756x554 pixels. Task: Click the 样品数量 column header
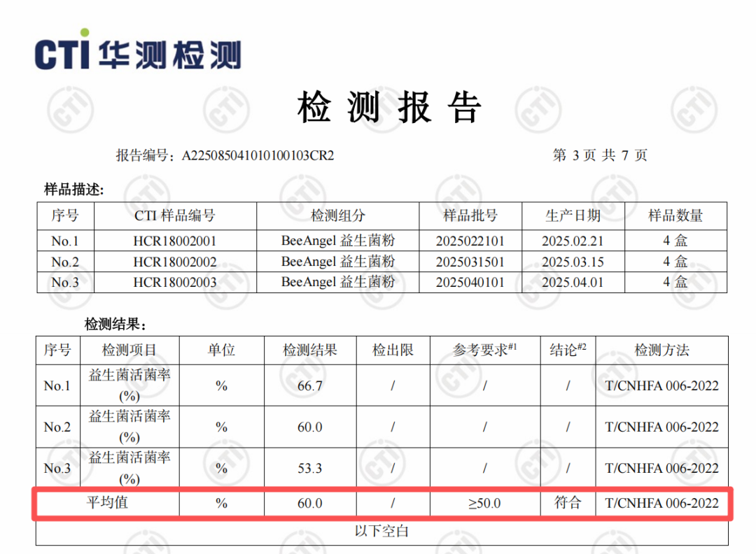(x=677, y=216)
